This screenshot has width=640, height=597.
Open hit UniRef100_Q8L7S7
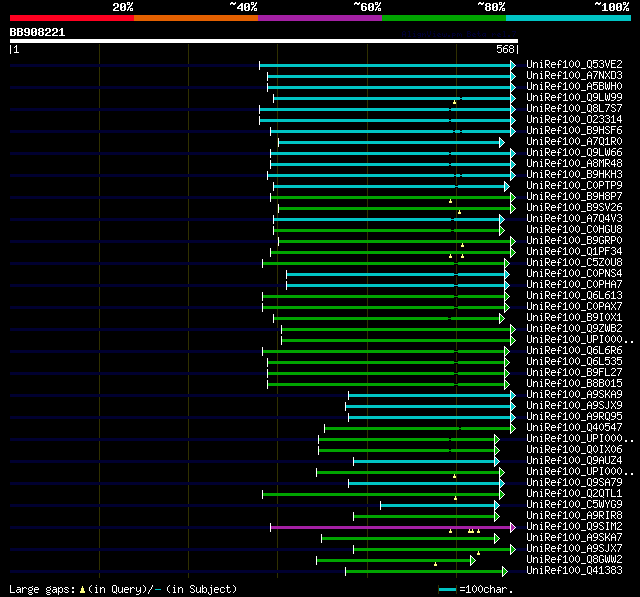pyautogui.click(x=574, y=109)
